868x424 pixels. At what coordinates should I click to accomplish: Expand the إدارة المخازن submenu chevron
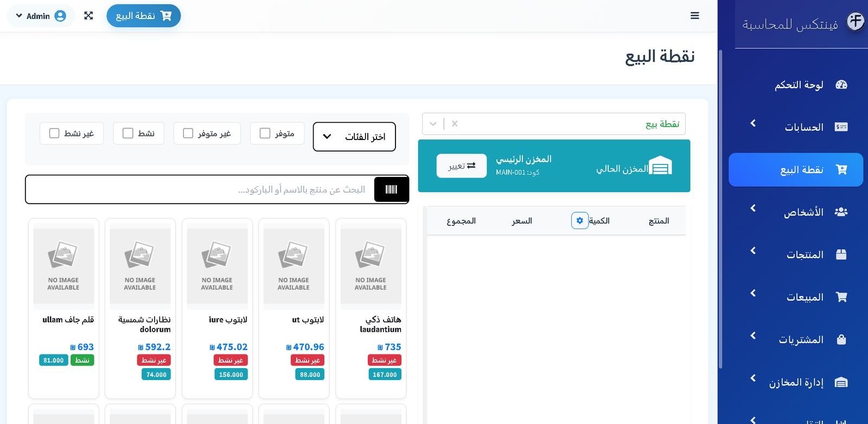click(753, 378)
